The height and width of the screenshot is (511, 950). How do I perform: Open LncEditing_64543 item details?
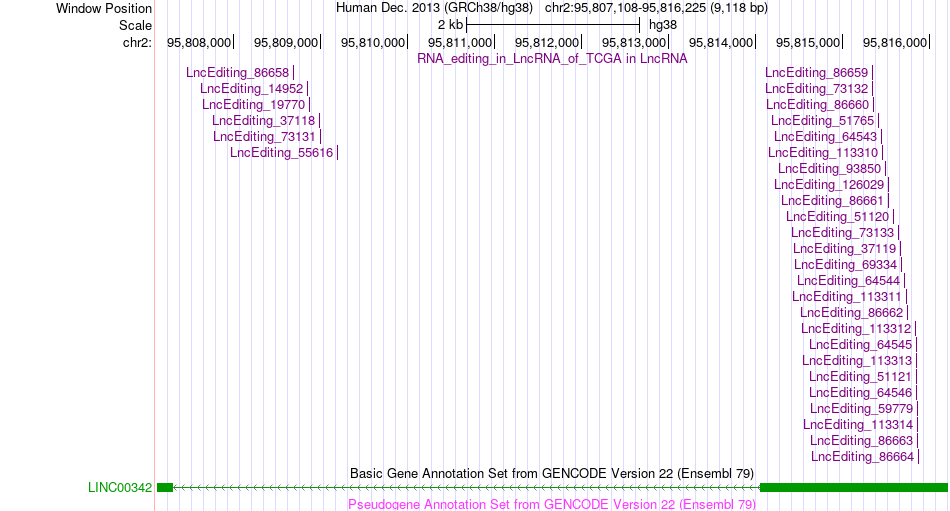[x=826, y=136]
